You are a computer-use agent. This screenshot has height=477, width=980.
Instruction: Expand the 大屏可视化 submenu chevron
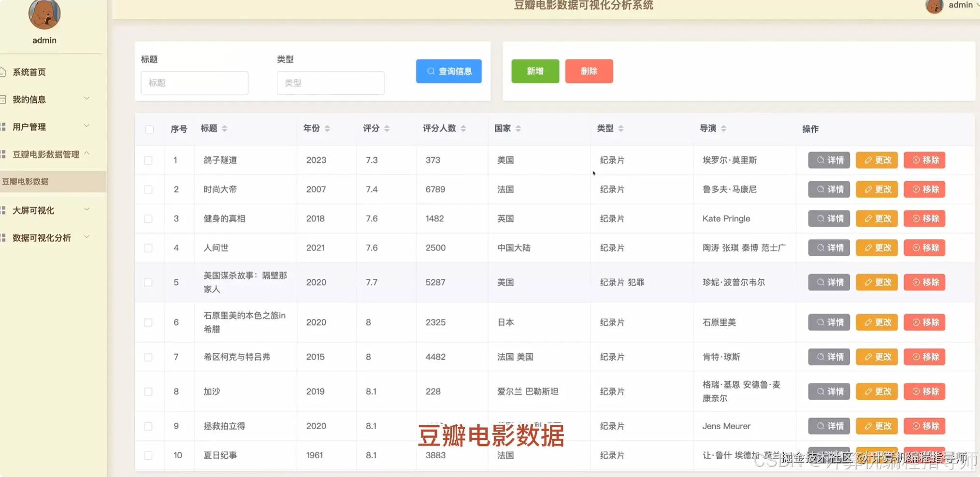(87, 209)
